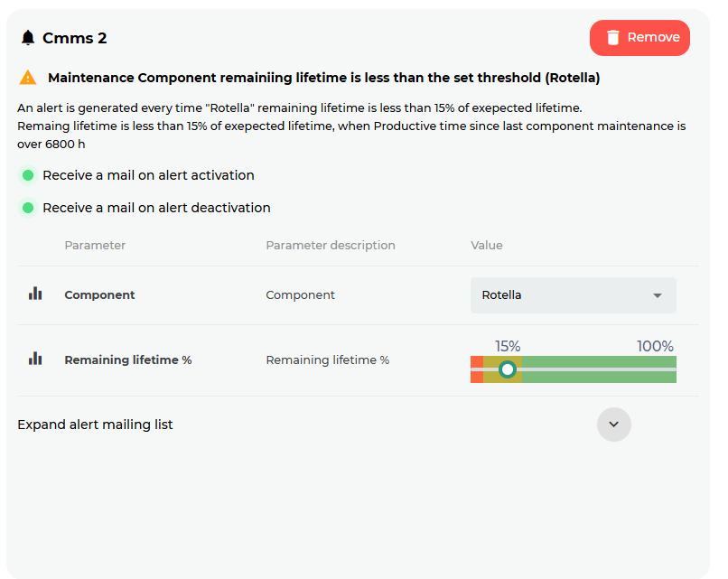
Task: Select the Maintenance Component alert heading text
Action: (x=323, y=78)
